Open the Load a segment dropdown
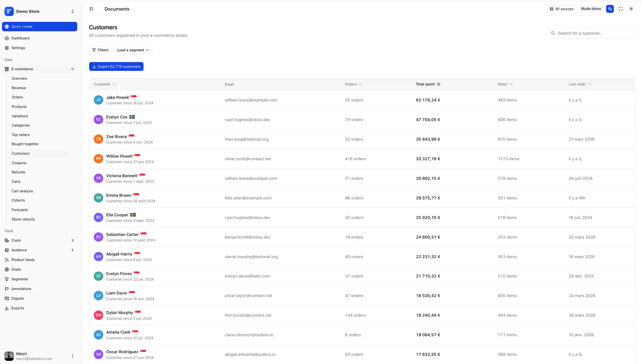Image resolution: width=642 pixels, height=364 pixels. pyautogui.click(x=133, y=50)
